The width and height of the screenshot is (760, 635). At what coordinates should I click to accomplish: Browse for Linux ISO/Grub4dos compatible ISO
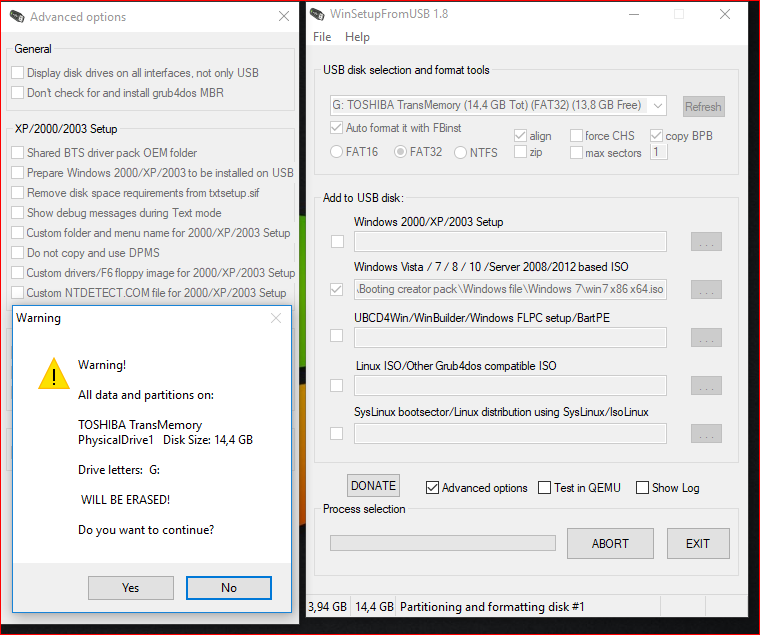coord(706,385)
